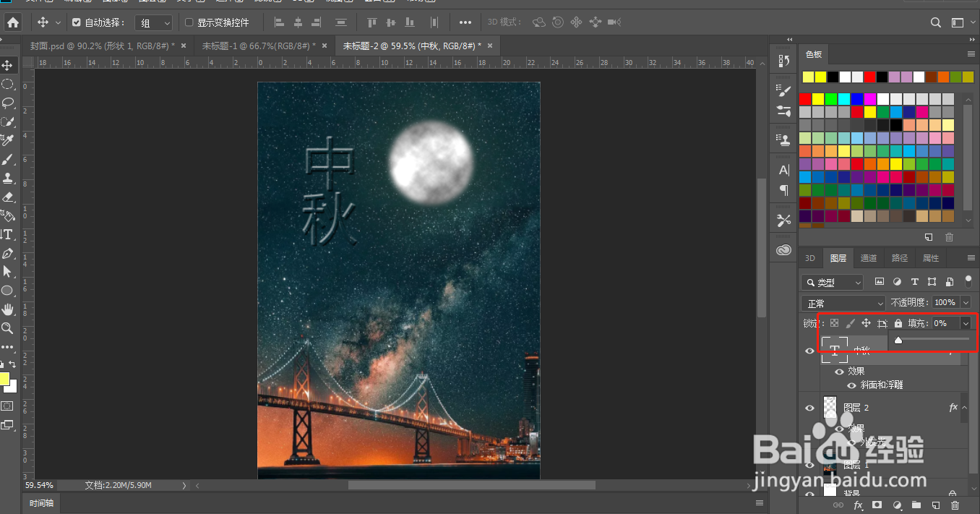Click the search icon in options bar
The image size is (980, 514).
point(936,22)
